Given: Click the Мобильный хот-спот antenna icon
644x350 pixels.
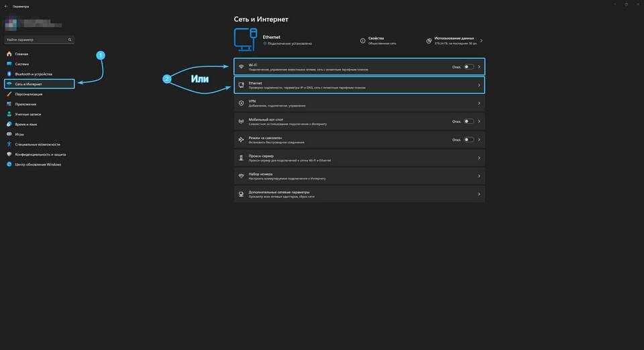Looking at the screenshot, I should [241, 121].
